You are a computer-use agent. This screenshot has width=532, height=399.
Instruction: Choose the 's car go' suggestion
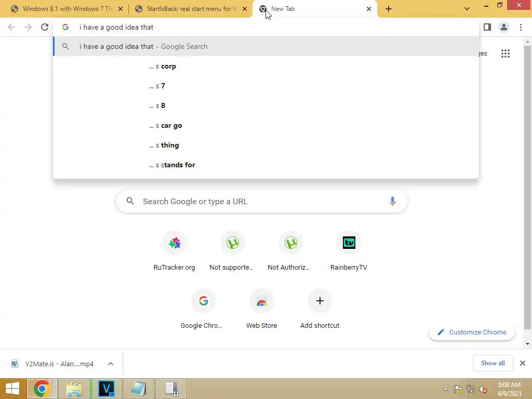pyautogui.click(x=266, y=126)
